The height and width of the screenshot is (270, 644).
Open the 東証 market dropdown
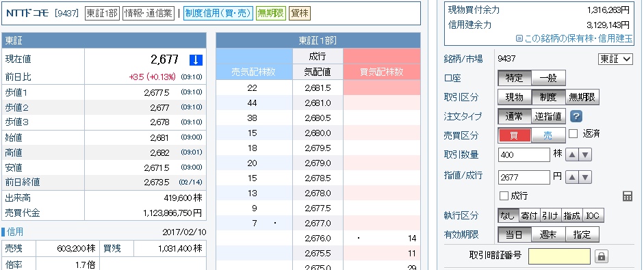coord(615,59)
